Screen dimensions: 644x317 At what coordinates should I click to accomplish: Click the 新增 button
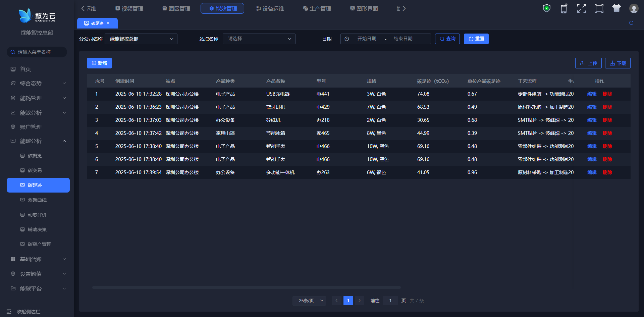[x=99, y=63]
